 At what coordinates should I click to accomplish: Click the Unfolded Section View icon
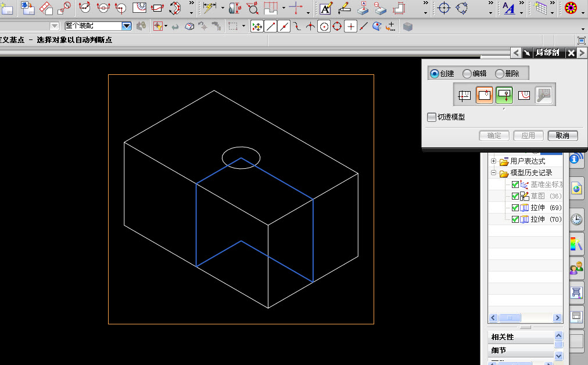[x=175, y=8]
